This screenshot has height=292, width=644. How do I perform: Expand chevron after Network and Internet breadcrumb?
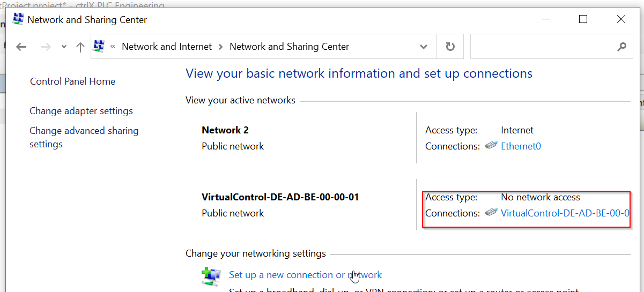pos(220,47)
